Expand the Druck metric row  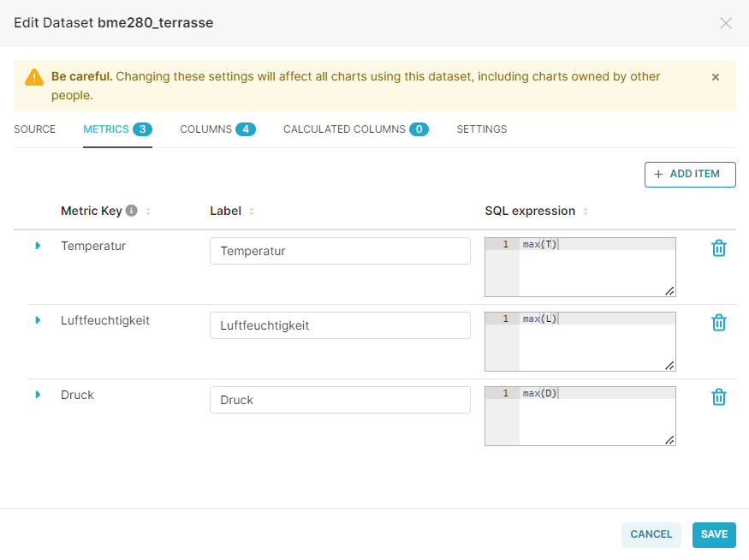[38, 395]
